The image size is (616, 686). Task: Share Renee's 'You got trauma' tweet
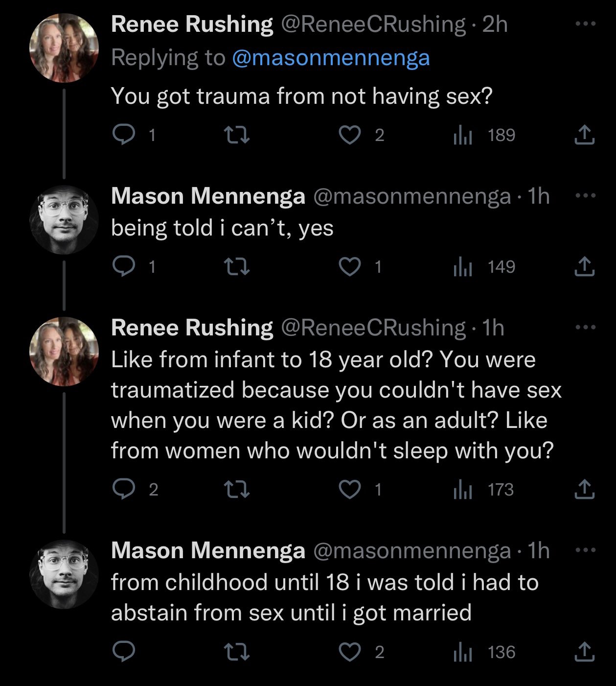(x=584, y=135)
